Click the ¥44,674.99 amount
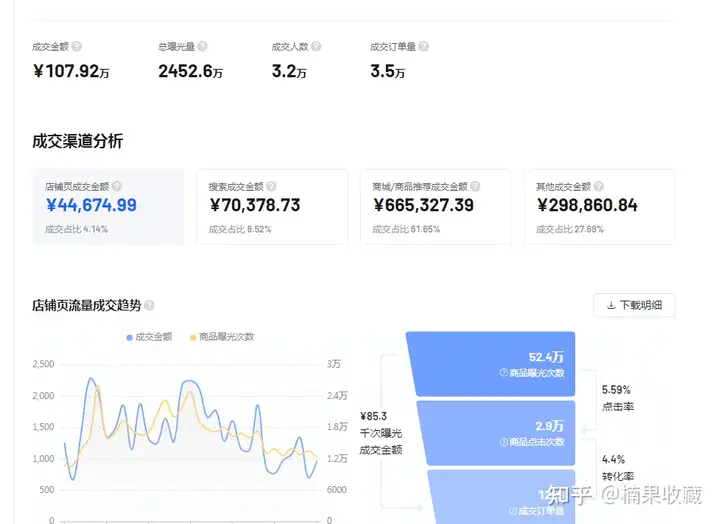This screenshot has width=720, height=524. point(91,205)
